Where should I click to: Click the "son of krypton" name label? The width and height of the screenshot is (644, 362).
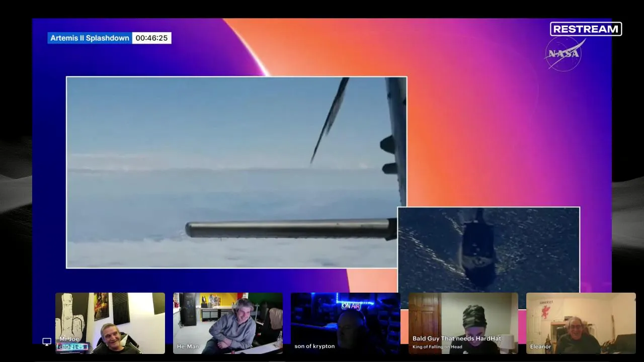[x=314, y=346]
